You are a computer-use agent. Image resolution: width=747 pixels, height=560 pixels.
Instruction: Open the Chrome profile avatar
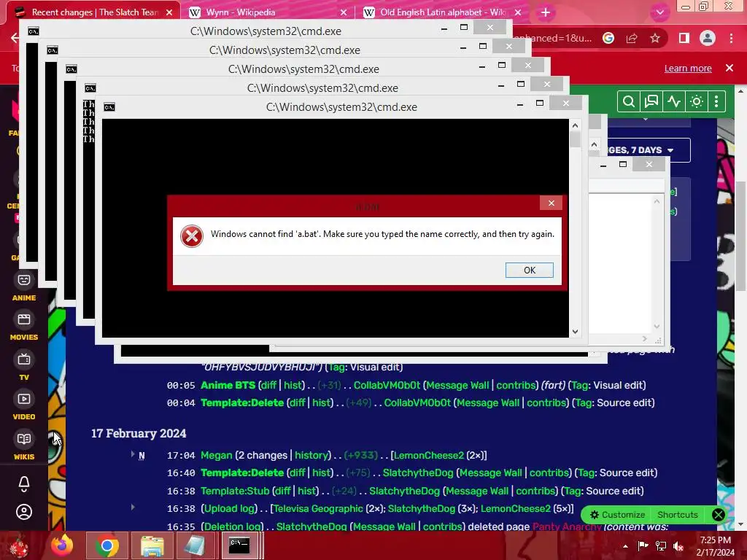coord(708,38)
